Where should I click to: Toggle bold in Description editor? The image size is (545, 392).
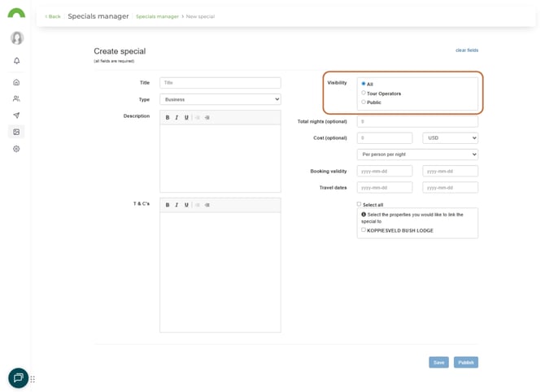pyautogui.click(x=168, y=118)
